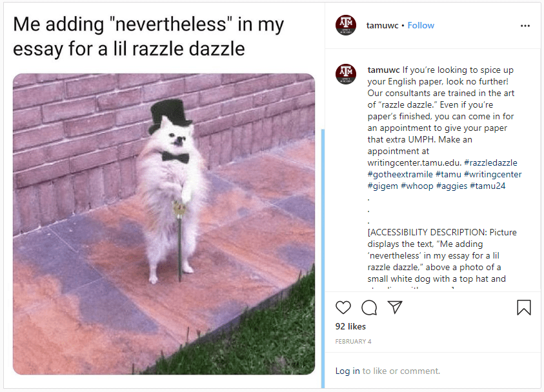This screenshot has height=392, width=544.
Task: Open the #aggies hashtag
Action: click(x=452, y=186)
